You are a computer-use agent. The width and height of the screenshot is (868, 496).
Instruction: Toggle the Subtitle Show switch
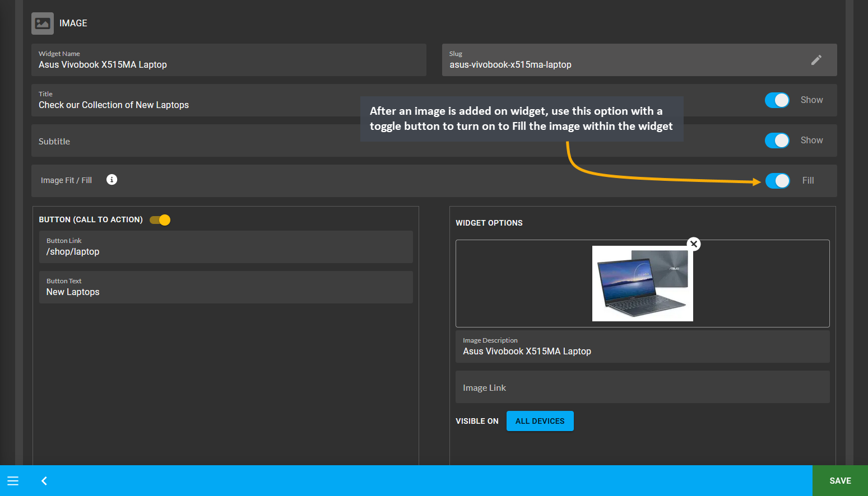coord(777,141)
